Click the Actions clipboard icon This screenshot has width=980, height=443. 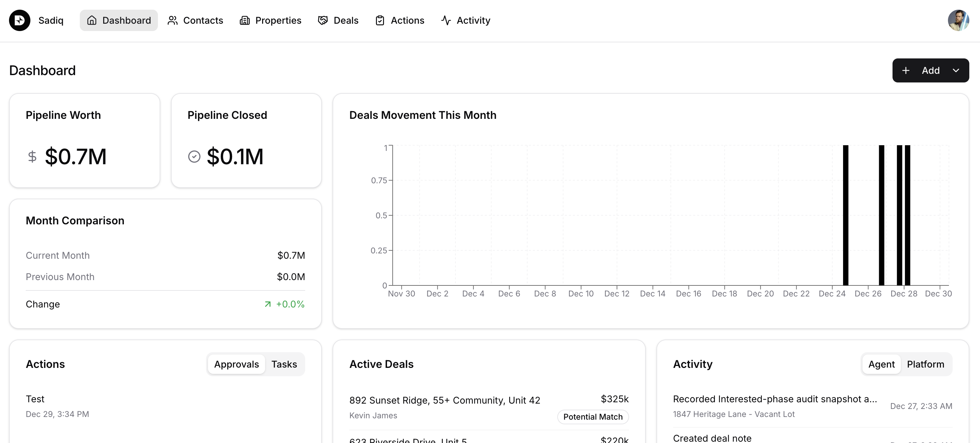(380, 20)
